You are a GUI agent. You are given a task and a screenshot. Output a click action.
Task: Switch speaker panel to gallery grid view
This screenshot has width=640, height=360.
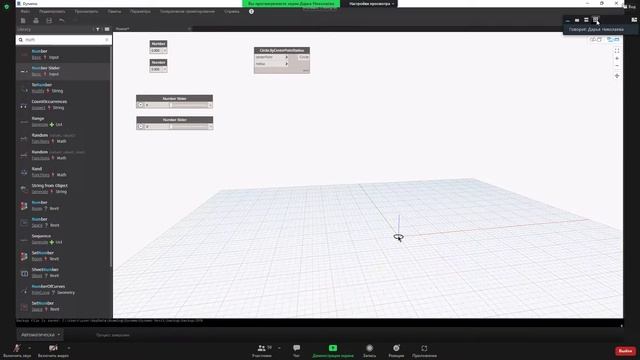pyautogui.click(x=596, y=20)
